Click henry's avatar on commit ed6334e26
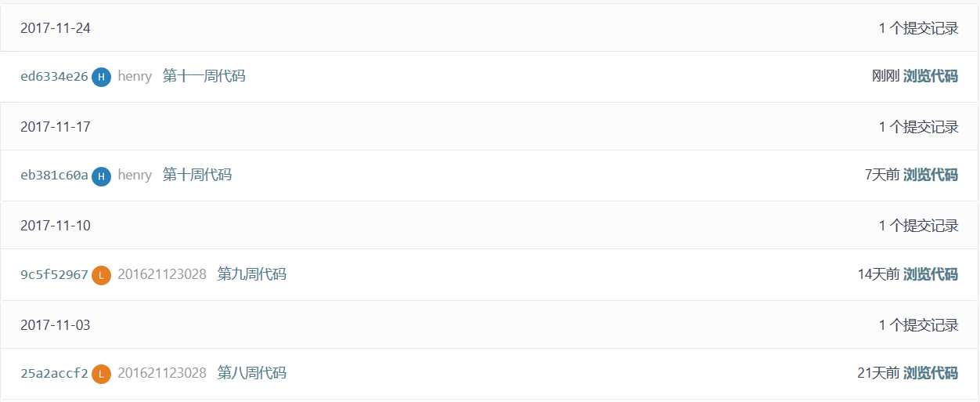 click(101, 77)
